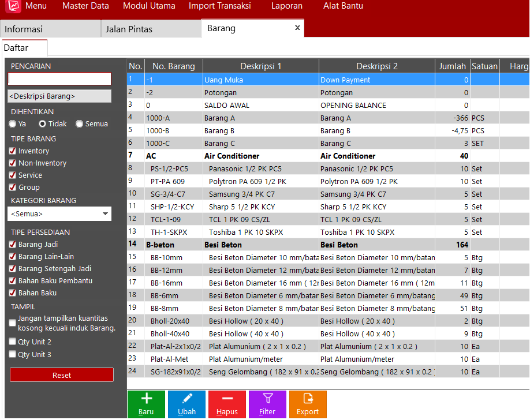Open the Menu menu
This screenshot has width=530, height=420.
click(36, 6)
